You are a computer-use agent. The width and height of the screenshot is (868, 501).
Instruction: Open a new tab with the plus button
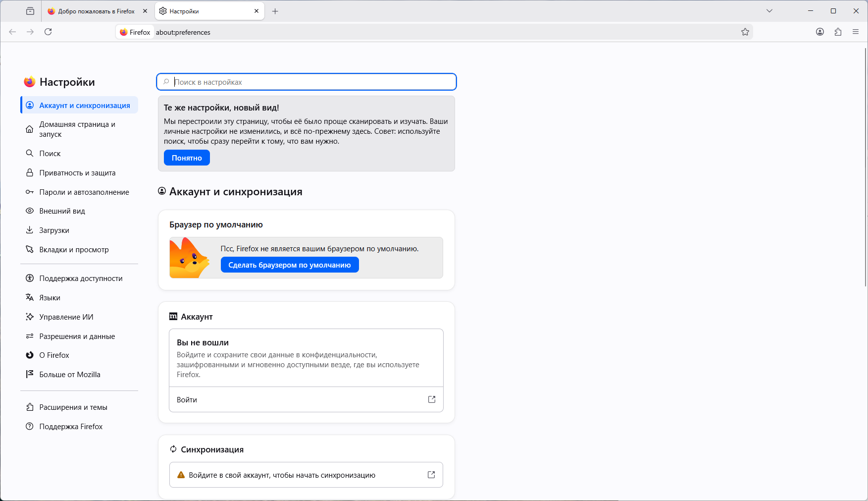click(x=275, y=11)
